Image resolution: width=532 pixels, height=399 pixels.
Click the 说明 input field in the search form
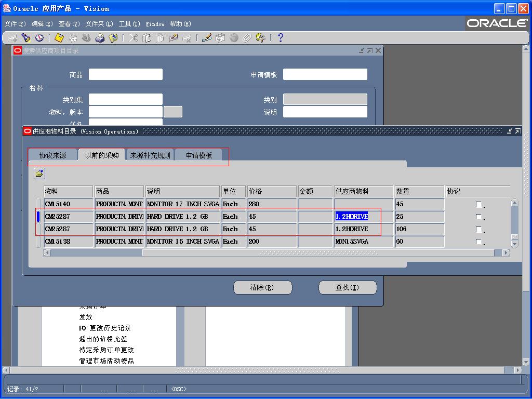click(325, 112)
